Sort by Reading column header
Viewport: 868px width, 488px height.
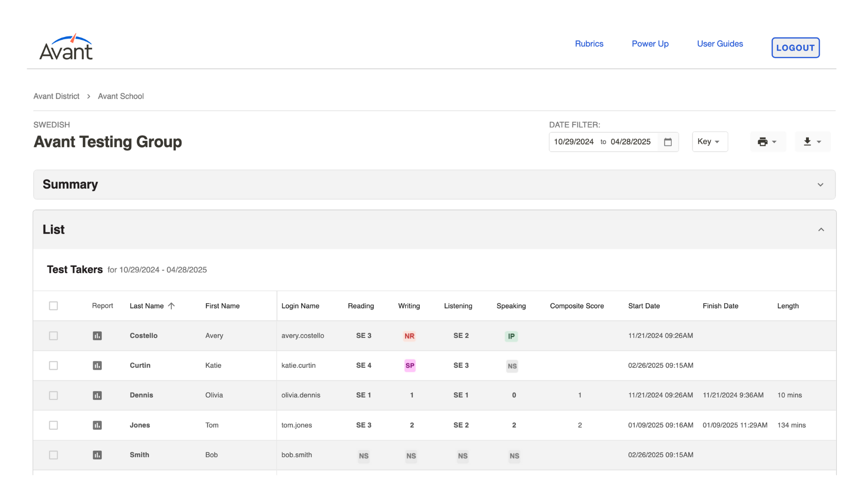[361, 306]
